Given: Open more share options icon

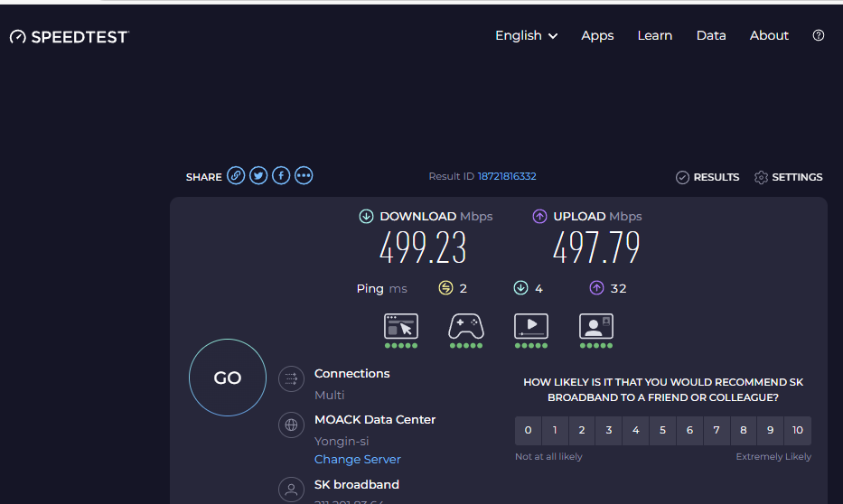Looking at the screenshot, I should point(304,176).
